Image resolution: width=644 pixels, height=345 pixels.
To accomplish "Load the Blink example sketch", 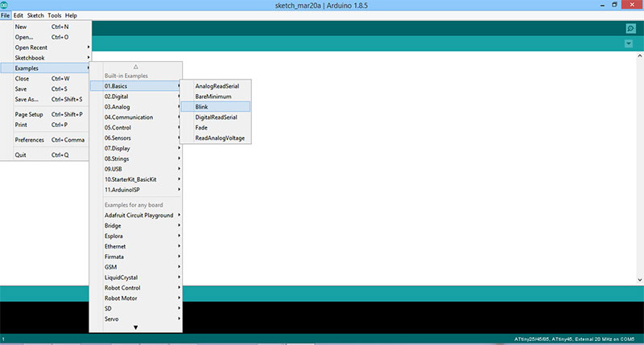I will point(216,107).
